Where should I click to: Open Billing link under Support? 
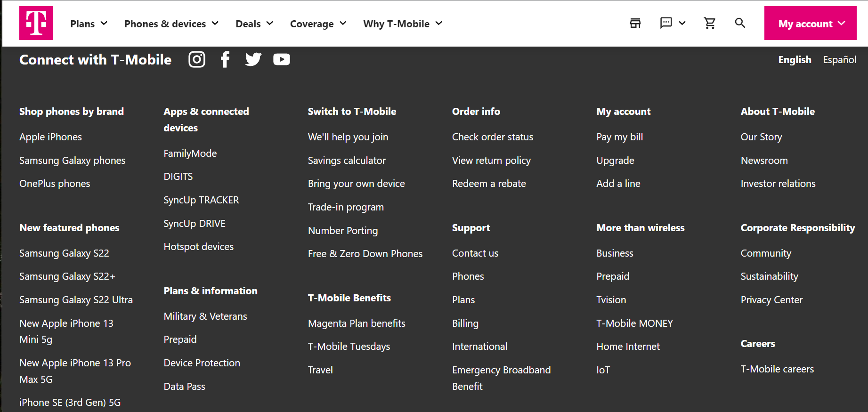(x=465, y=323)
